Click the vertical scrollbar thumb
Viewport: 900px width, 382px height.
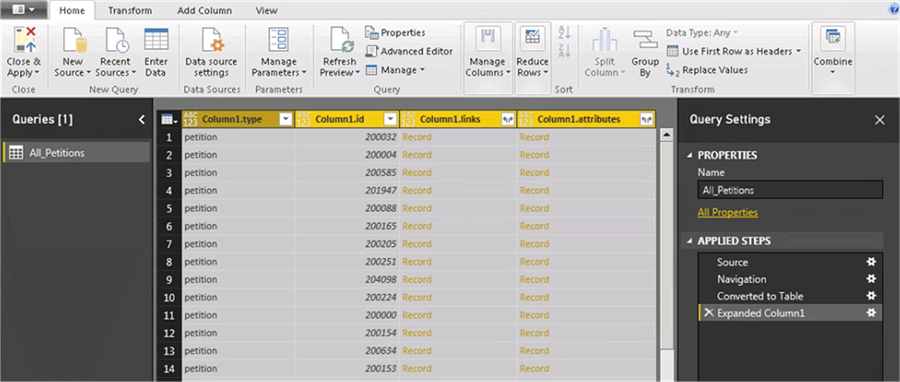(x=666, y=244)
